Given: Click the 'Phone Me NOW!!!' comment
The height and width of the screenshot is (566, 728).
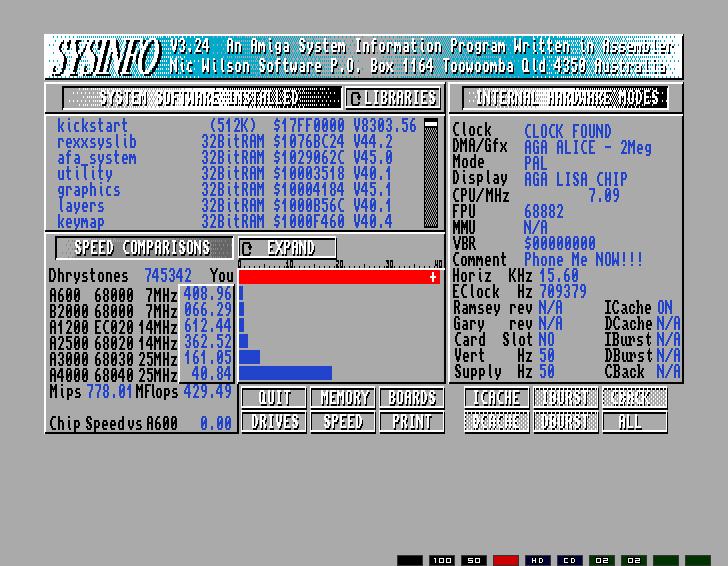Looking at the screenshot, I should (x=584, y=260).
